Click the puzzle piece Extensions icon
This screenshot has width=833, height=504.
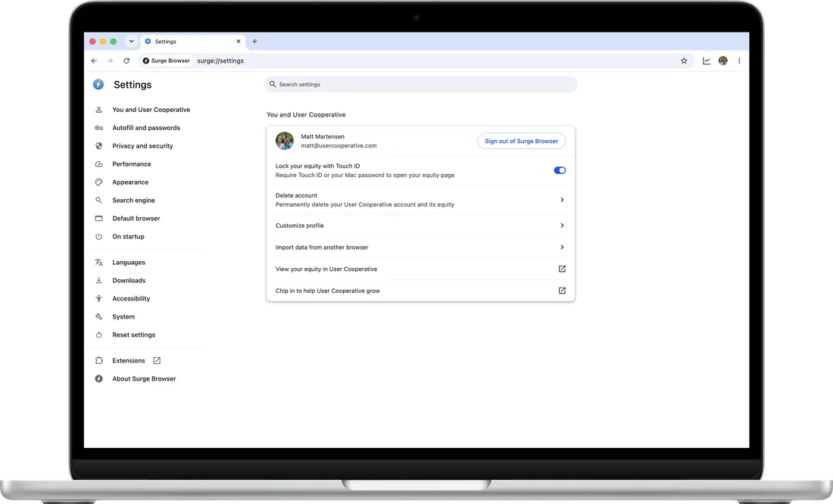point(98,360)
